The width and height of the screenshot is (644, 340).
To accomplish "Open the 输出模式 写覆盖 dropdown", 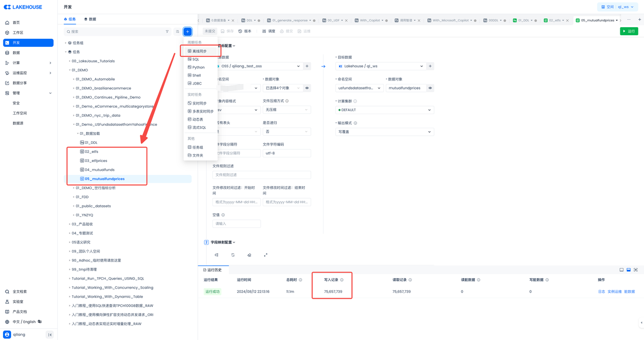I will pyautogui.click(x=384, y=132).
